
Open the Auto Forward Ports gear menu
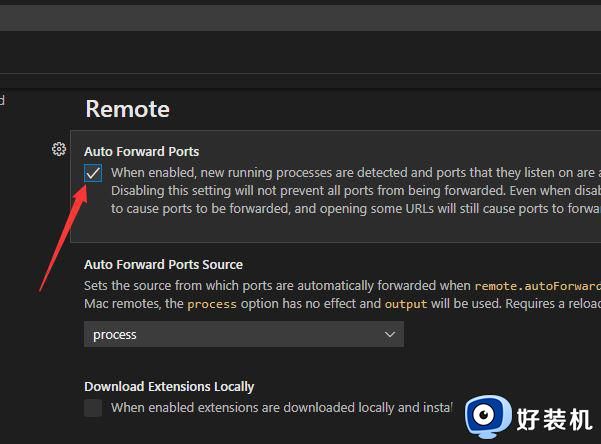(x=59, y=150)
